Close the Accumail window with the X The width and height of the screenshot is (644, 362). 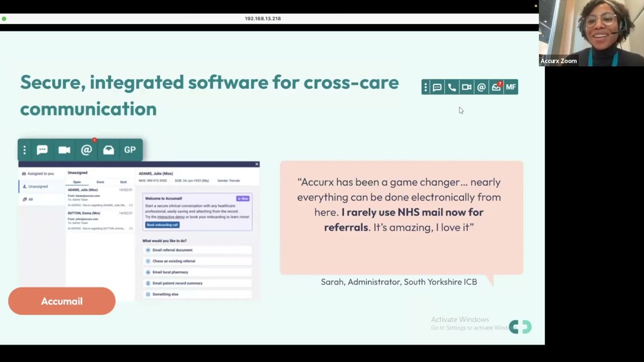coord(257,164)
